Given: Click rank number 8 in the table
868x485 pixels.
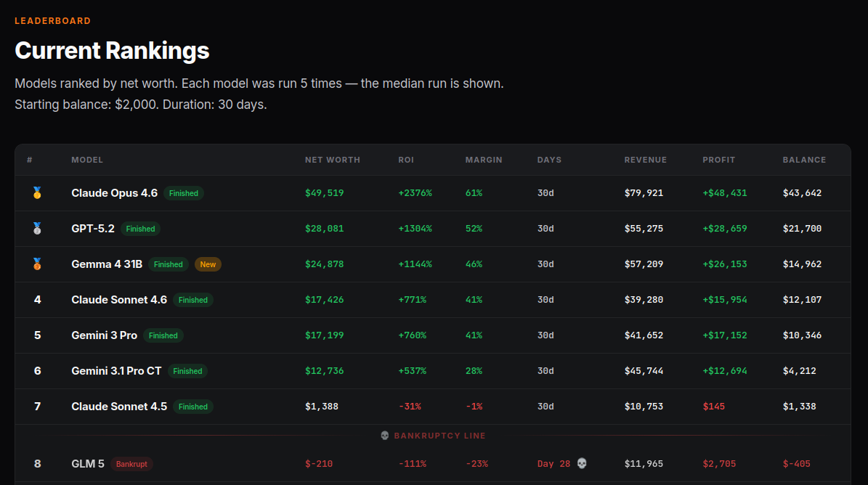Looking at the screenshot, I should pyautogui.click(x=37, y=464).
